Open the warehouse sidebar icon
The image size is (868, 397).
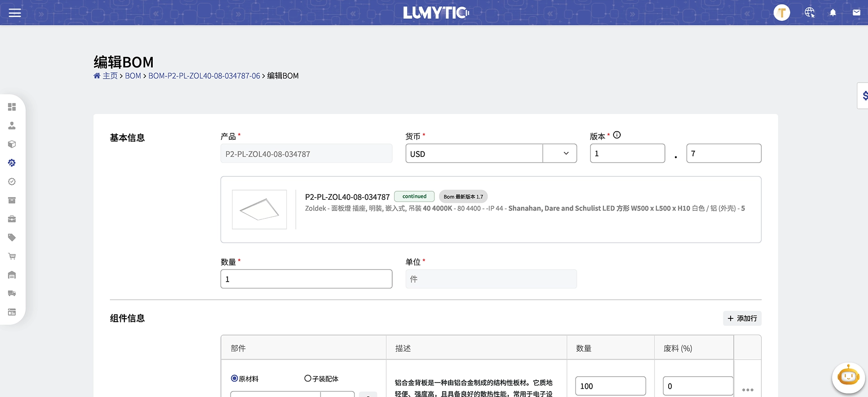pos(12,275)
